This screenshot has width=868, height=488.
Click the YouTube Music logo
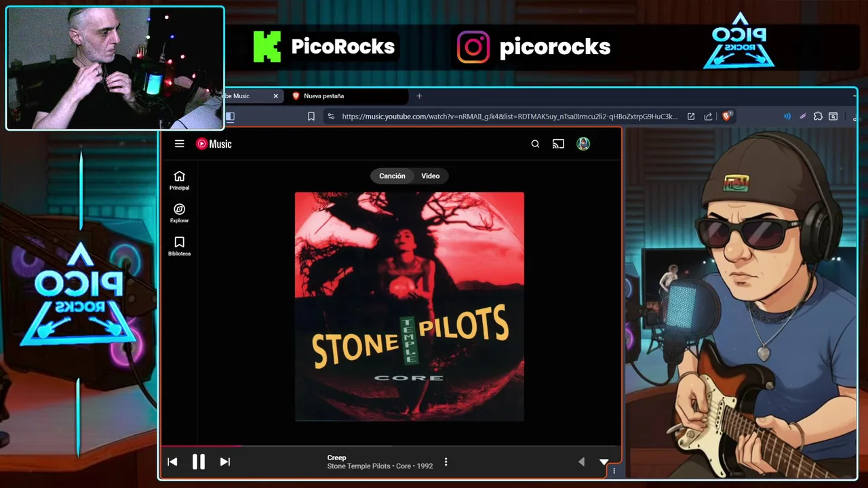(x=214, y=144)
